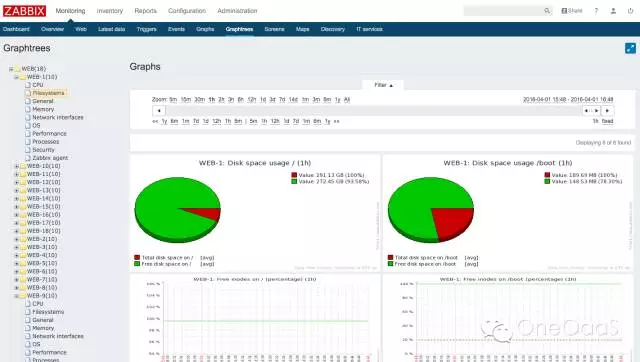This screenshot has width=640, height=362.
Task: Open the user profile icon
Action: pyautogui.click(x=613, y=11)
